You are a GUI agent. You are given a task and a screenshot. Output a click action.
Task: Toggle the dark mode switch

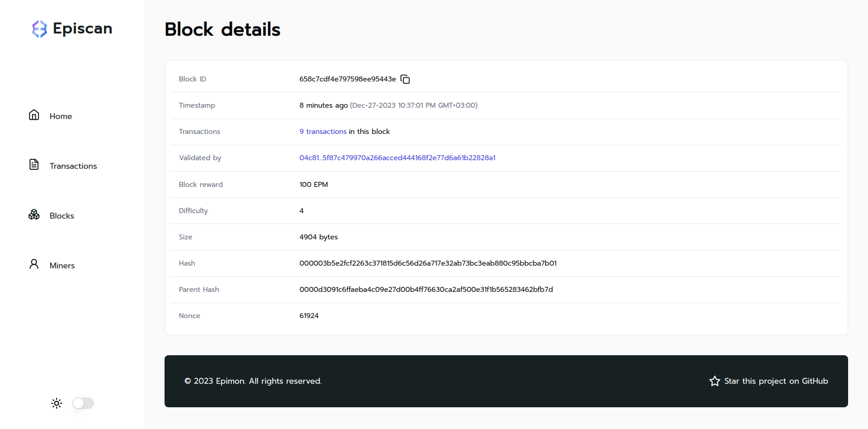point(83,403)
